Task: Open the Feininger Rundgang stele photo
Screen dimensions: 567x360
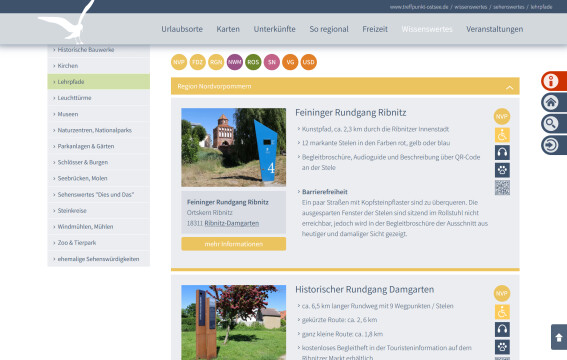Action: coord(234,147)
